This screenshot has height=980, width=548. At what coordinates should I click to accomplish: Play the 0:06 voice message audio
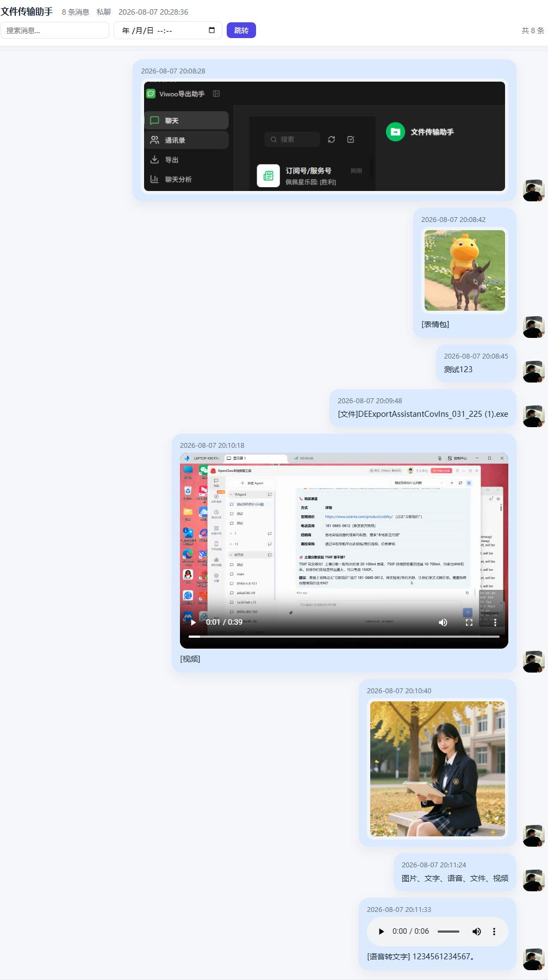[381, 931]
